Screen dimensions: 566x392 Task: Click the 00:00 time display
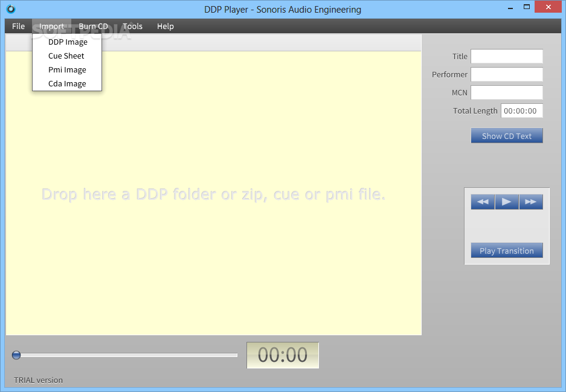click(x=283, y=355)
